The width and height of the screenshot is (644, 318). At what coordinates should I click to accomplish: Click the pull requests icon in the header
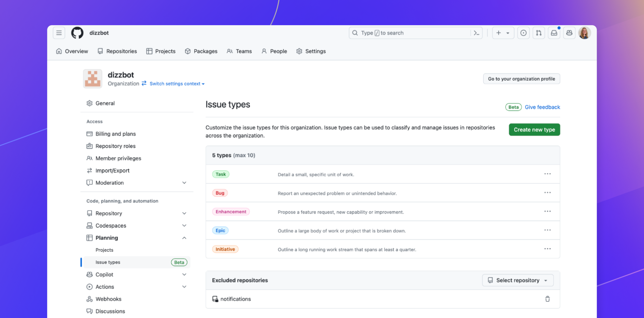(x=539, y=33)
